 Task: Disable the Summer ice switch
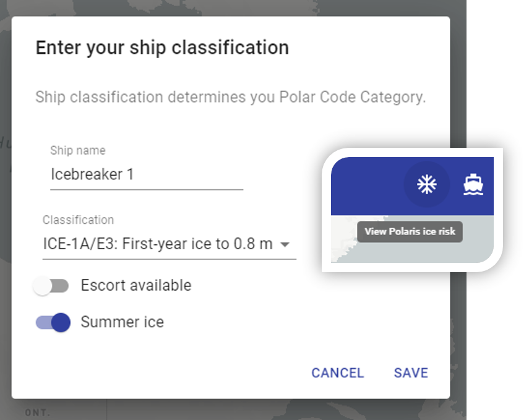tap(52, 322)
